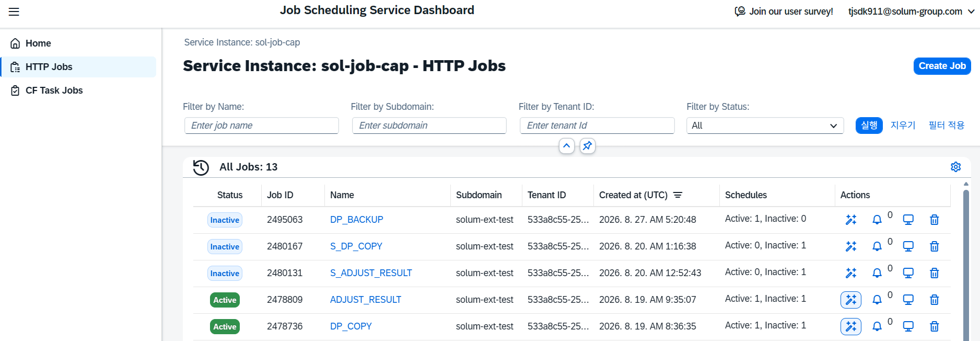Viewport: 980px width, 341px height.
Task: Click the table settings gear icon
Action: point(955,167)
